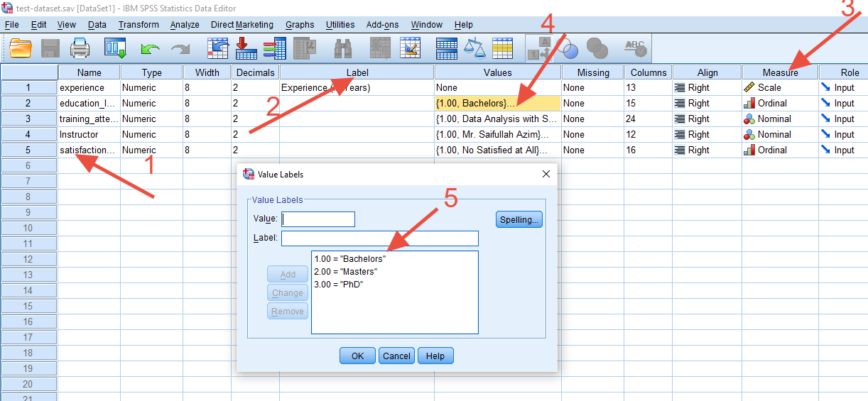Save the document using the floppy disk icon
This screenshot has height=401, width=868.
50,48
